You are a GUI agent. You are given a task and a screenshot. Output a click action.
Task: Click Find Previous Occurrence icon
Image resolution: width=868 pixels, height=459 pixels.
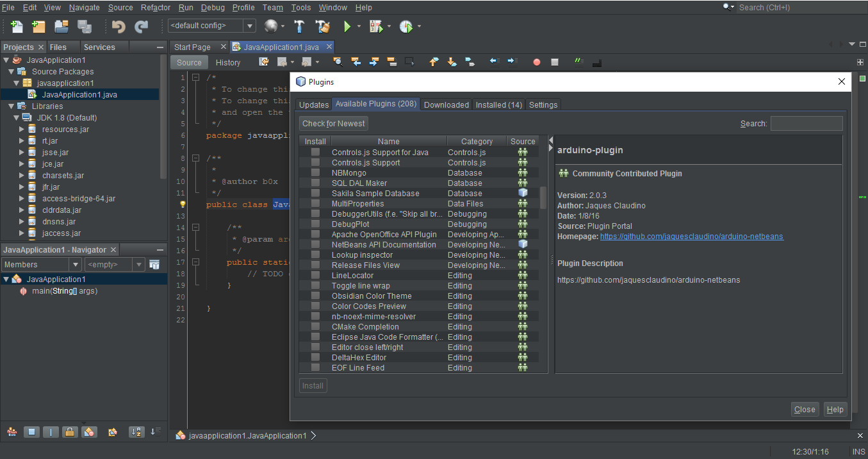click(x=356, y=62)
